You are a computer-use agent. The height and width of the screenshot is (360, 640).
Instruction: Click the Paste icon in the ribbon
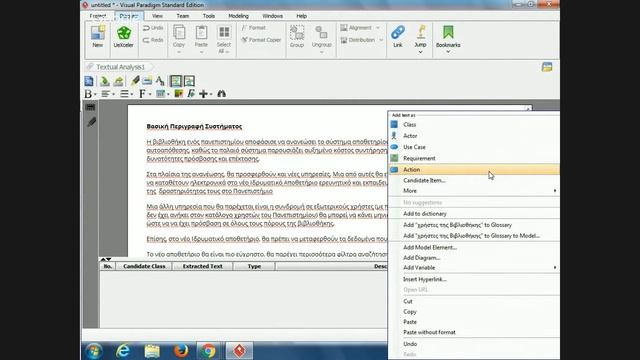pyautogui.click(x=201, y=33)
